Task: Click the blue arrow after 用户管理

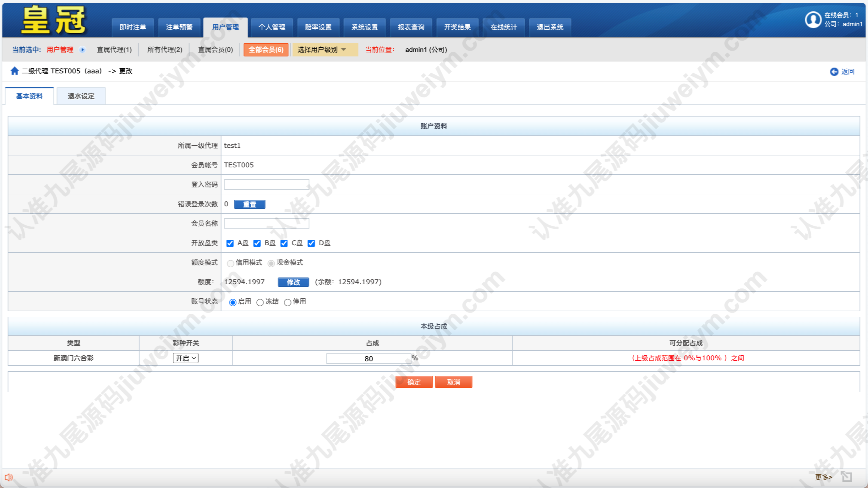Action: (83, 50)
